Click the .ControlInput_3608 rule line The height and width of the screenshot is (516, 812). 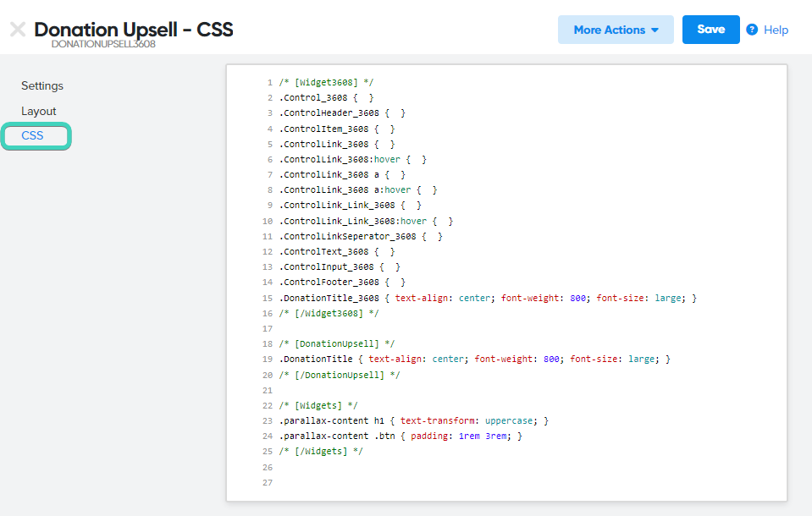(x=340, y=267)
